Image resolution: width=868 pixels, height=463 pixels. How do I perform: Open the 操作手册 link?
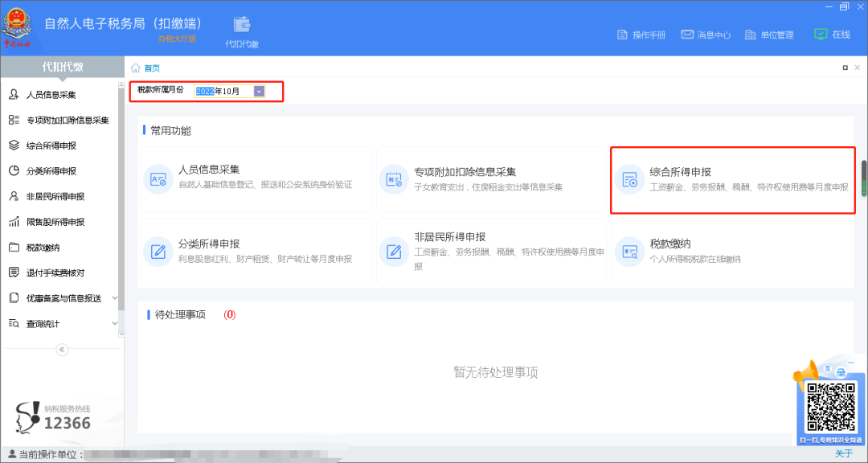point(649,35)
